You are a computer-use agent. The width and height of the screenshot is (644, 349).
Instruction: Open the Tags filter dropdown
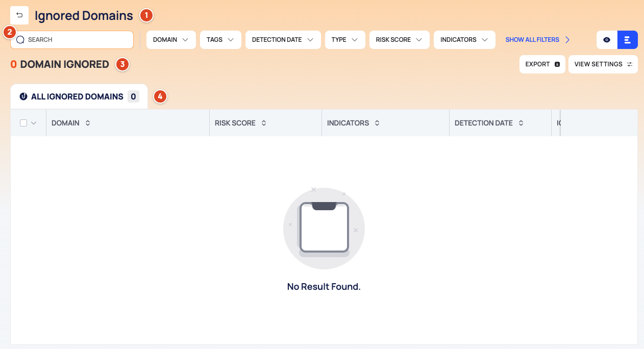pyautogui.click(x=220, y=40)
